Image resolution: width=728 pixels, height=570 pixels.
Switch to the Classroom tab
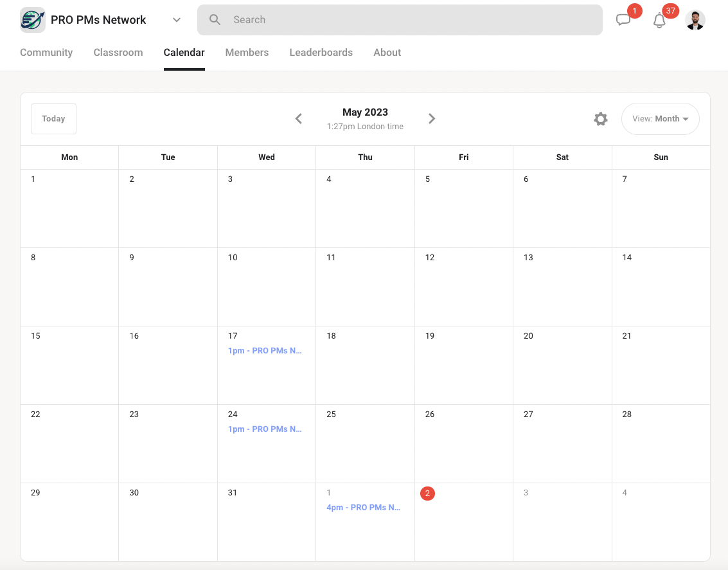click(x=118, y=53)
